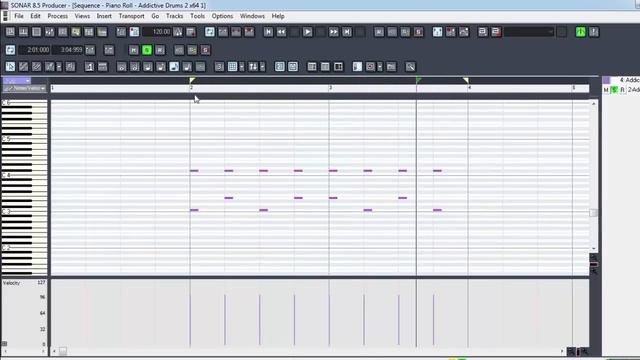Click the red S button in top toolbar
Screen dimensions: 640x360
(418, 32)
